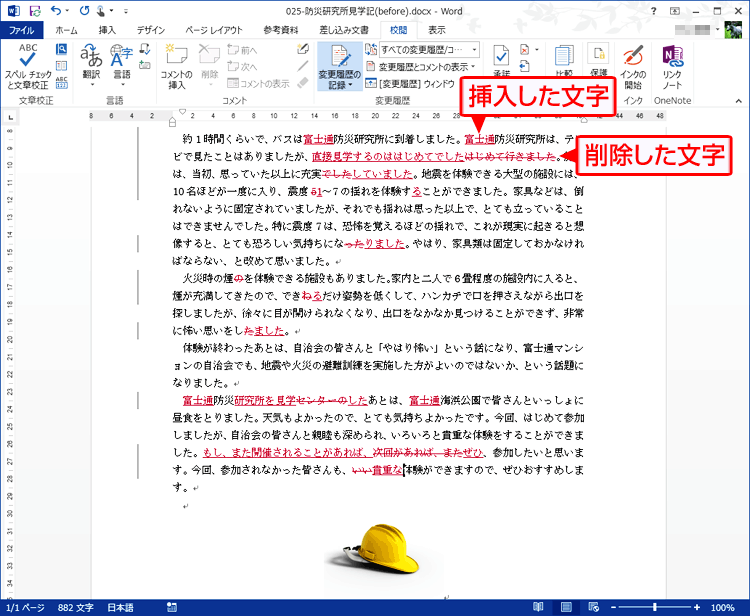Accept the change (承諾)
750x616 pixels.
point(501,61)
